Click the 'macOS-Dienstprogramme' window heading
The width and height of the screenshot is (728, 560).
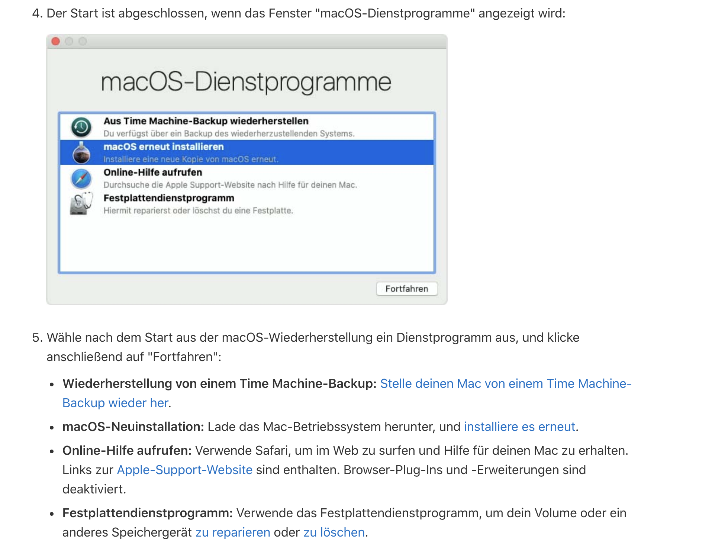(x=246, y=82)
